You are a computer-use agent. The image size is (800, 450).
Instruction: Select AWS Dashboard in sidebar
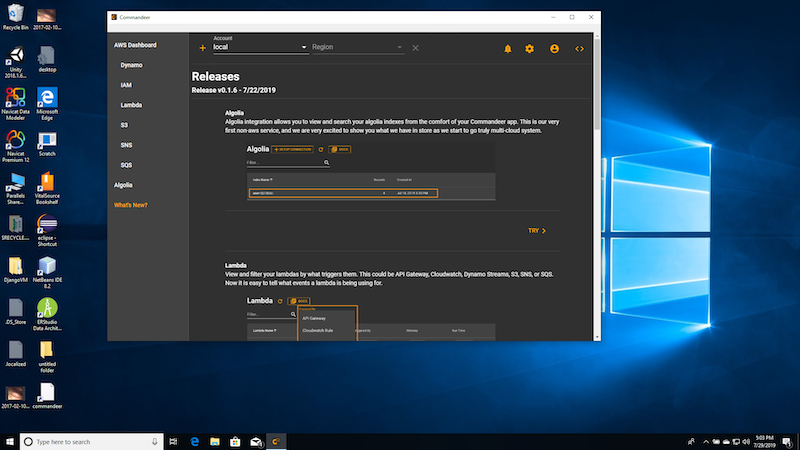135,45
